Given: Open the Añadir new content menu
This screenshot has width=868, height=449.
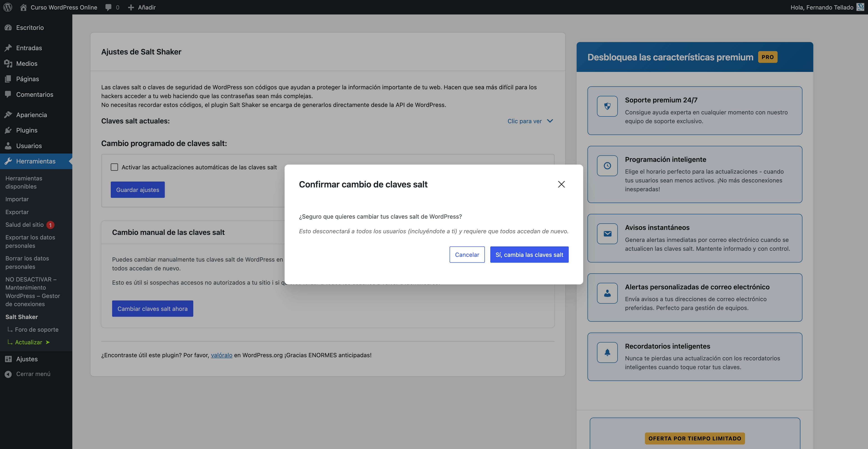Looking at the screenshot, I should (x=142, y=7).
